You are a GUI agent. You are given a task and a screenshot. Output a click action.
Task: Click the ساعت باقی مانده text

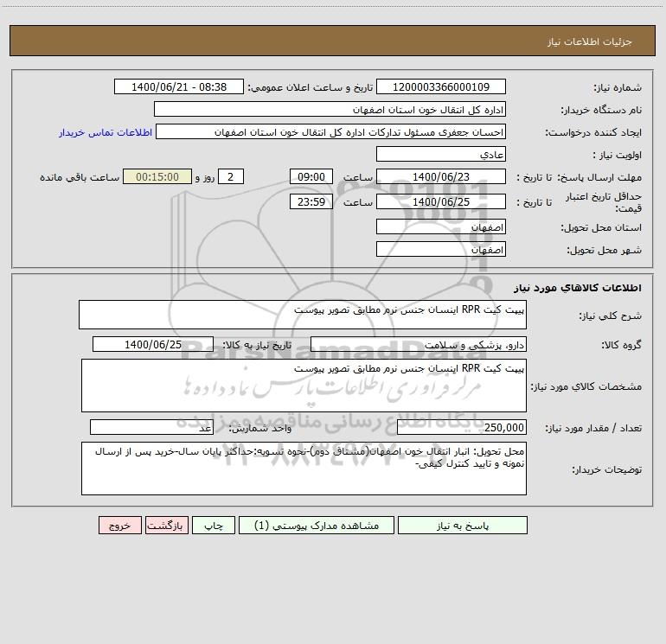pos(80,177)
